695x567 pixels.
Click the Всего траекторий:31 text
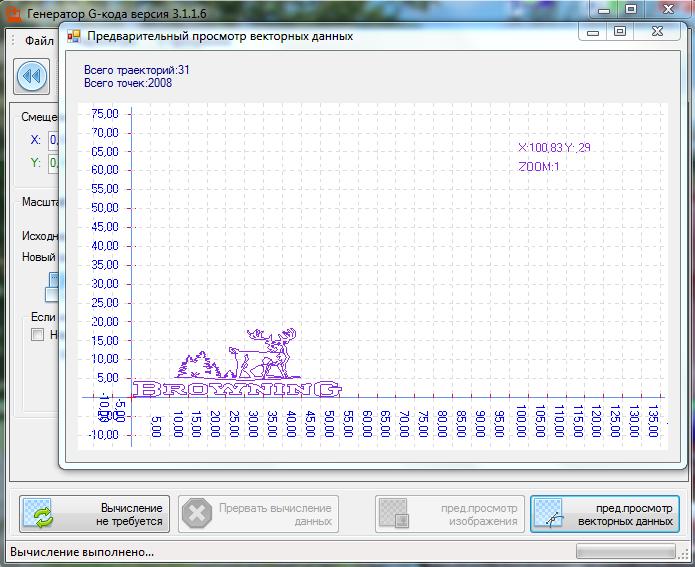(x=137, y=70)
